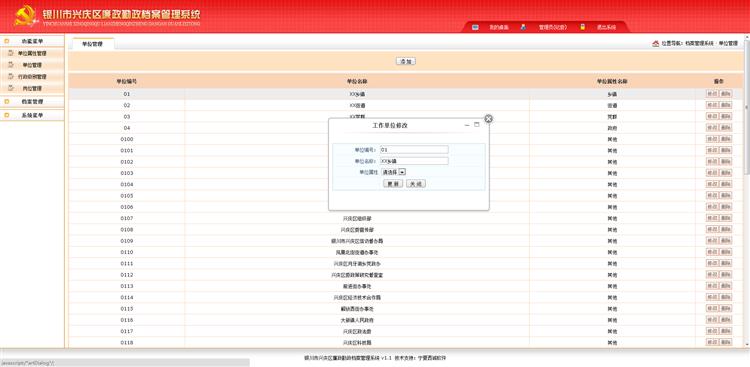This screenshot has width=750, height=367.
Task: Click the 操作 column header
Action: (x=719, y=81)
